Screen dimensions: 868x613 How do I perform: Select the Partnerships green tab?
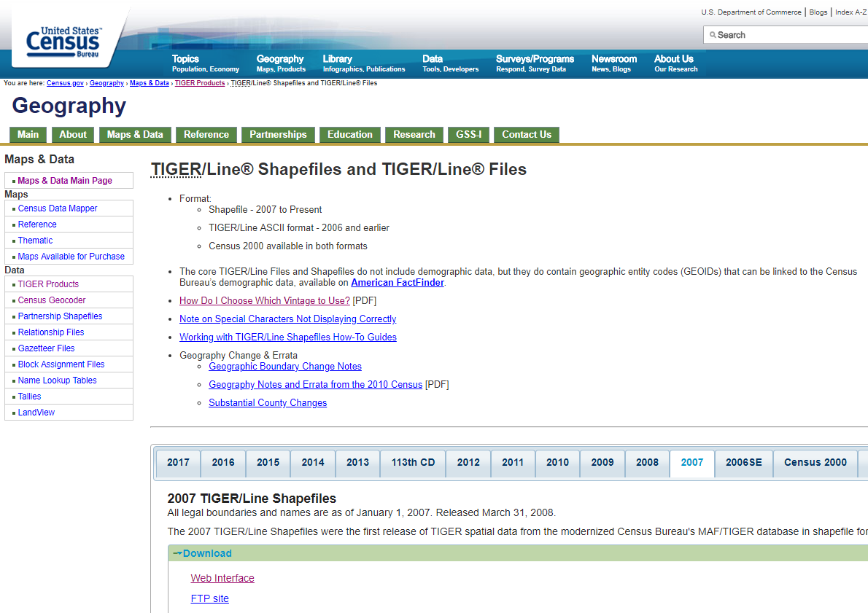click(x=278, y=134)
